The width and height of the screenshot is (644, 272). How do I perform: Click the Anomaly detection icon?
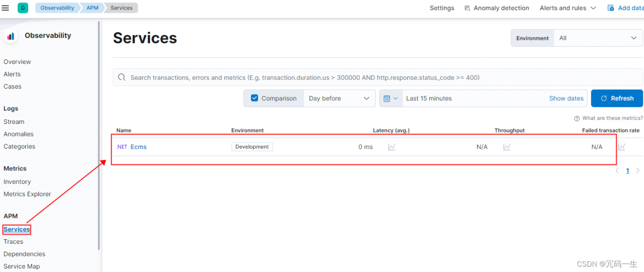(467, 8)
